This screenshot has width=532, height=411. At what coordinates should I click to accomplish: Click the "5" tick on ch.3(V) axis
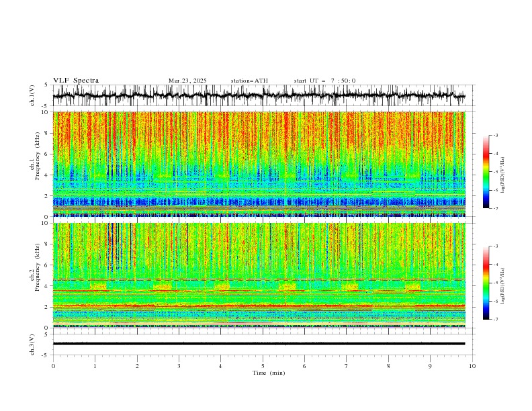click(x=46, y=334)
